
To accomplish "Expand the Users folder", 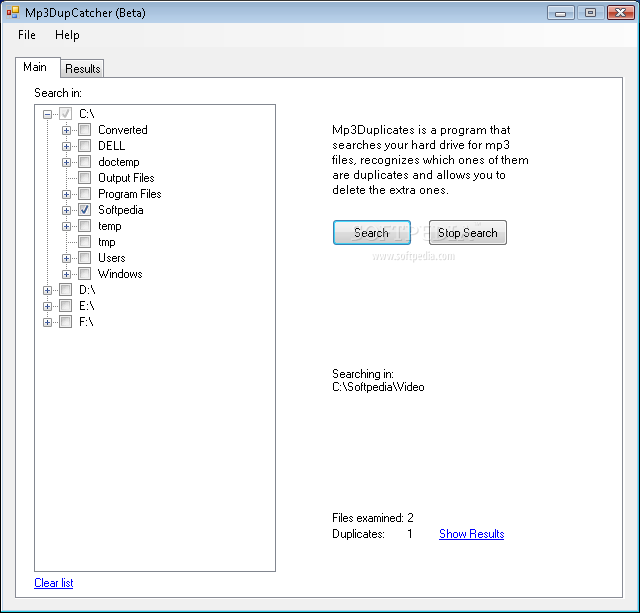I will (x=67, y=258).
